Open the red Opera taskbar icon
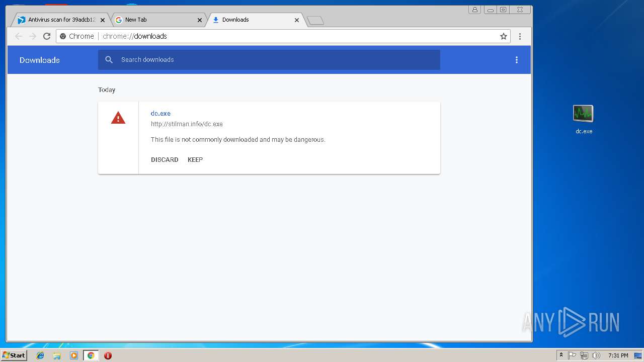 (x=108, y=355)
